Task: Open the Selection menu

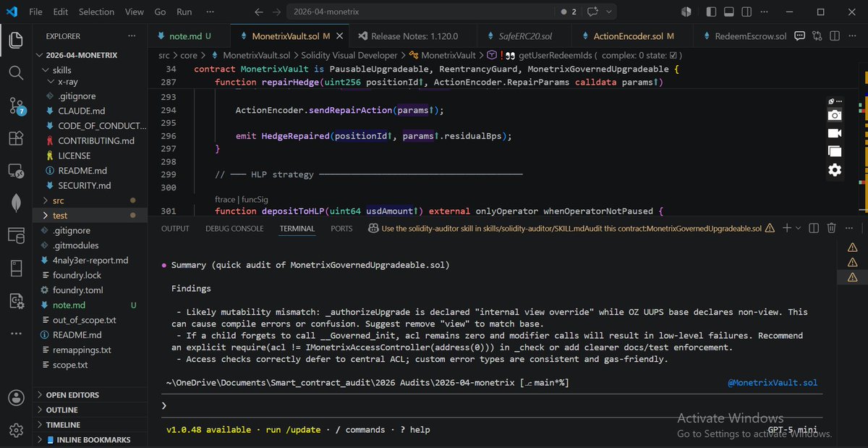Action: click(x=96, y=12)
